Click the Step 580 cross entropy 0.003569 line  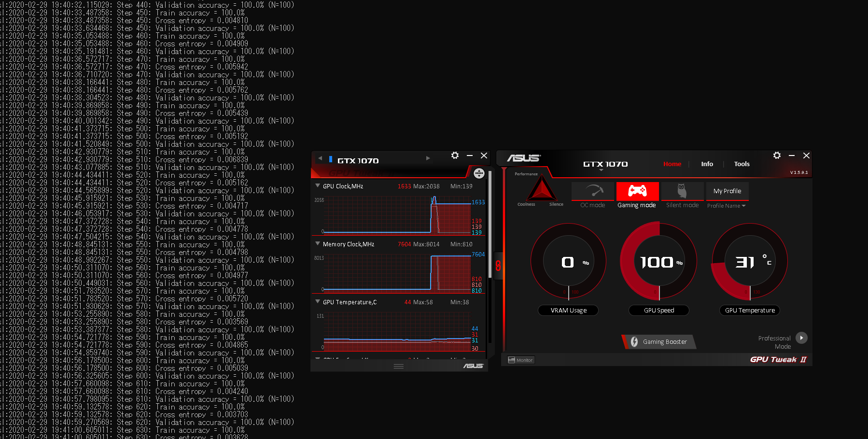124,322
